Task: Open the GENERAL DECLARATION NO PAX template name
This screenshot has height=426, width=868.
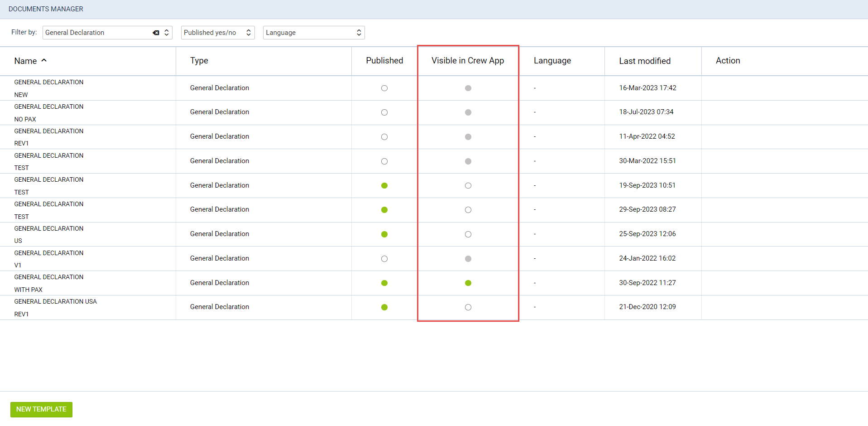Action: tap(49, 113)
